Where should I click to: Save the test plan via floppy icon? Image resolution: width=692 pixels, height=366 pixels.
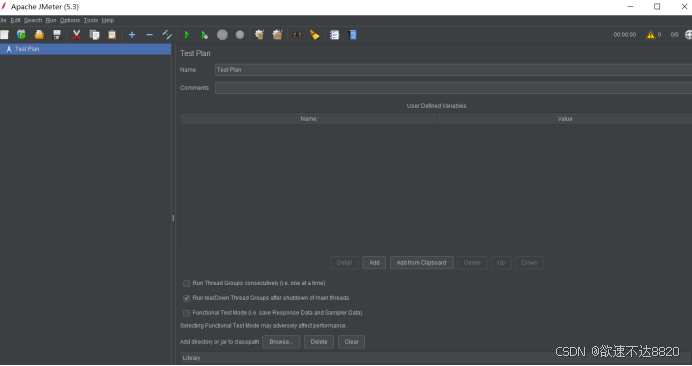pyautogui.click(x=57, y=34)
